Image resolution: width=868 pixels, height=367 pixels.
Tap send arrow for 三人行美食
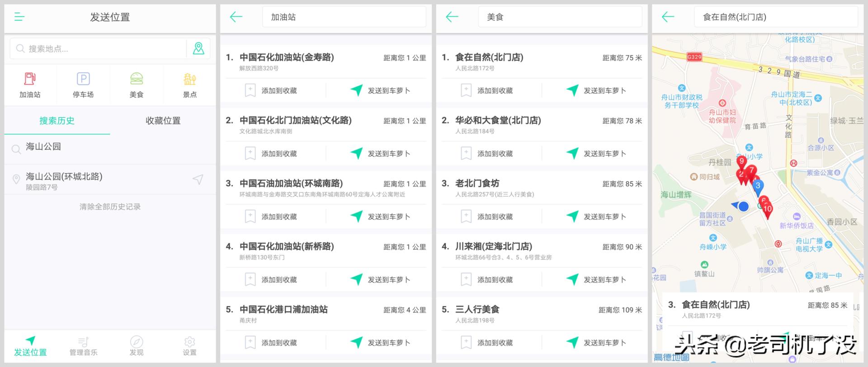coord(572,343)
